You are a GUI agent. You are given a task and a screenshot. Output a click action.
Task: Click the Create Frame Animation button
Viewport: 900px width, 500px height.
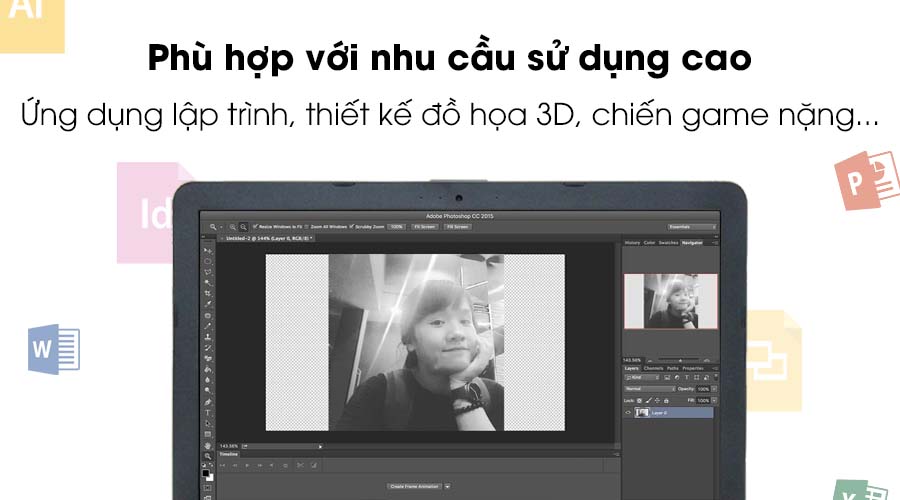pyautogui.click(x=414, y=487)
